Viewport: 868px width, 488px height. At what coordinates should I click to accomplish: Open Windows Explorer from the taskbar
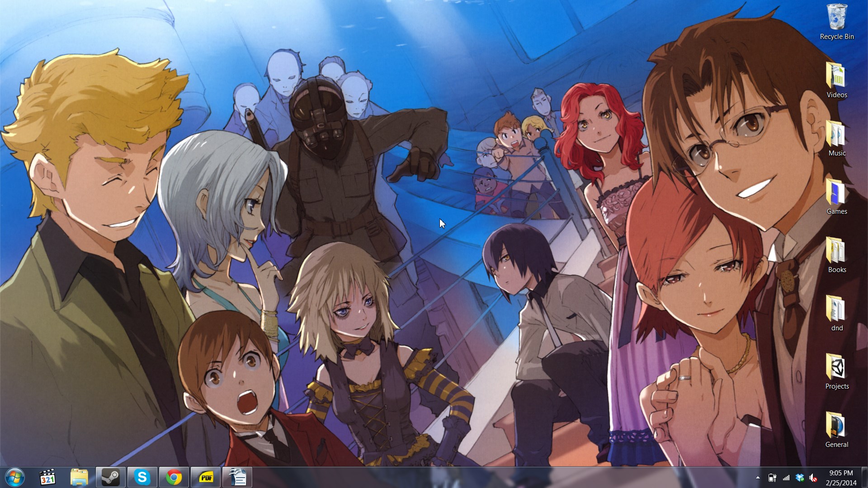(79, 477)
